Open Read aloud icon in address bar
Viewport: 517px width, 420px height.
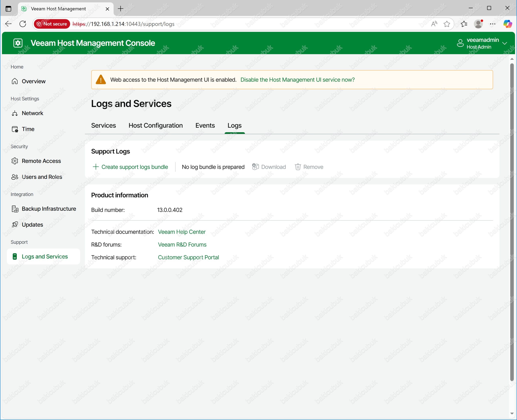[434, 24]
